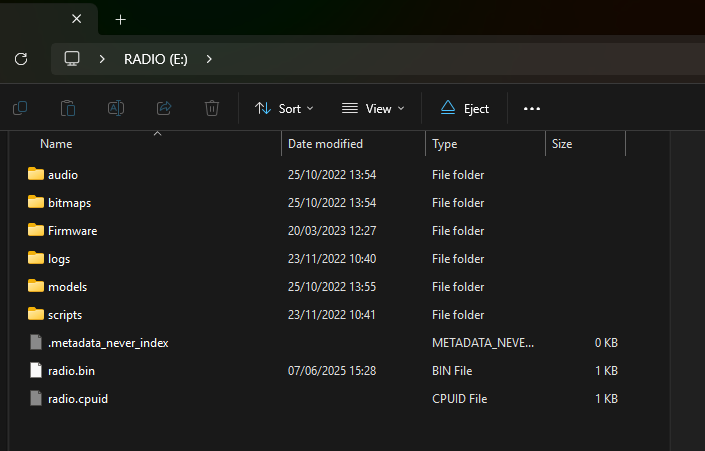The image size is (705, 451).
Task: Click the logs folder icon
Action: point(36,258)
